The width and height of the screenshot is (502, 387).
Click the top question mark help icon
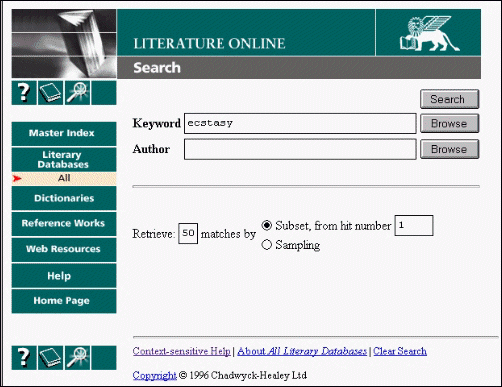[x=24, y=93]
